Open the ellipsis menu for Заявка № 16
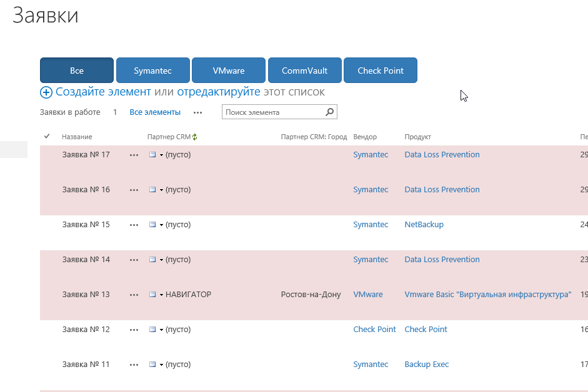Screen dimensions: 588x392 (x=134, y=190)
